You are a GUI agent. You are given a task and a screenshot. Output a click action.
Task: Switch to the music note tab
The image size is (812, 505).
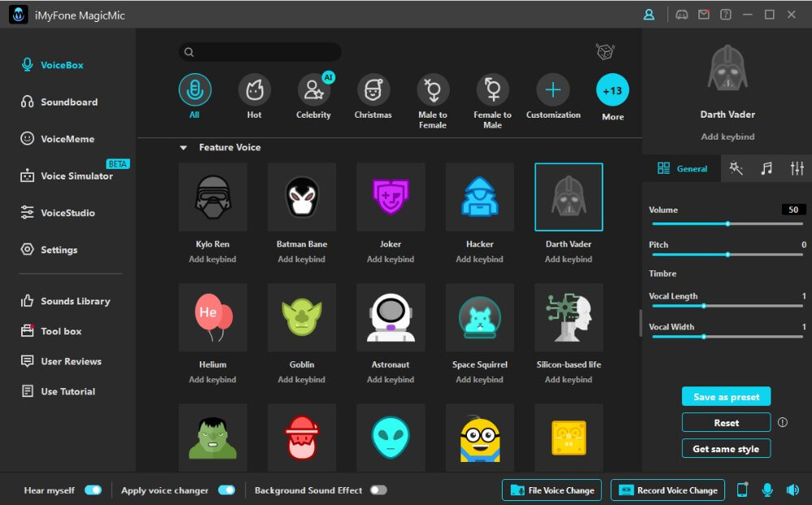tap(767, 168)
